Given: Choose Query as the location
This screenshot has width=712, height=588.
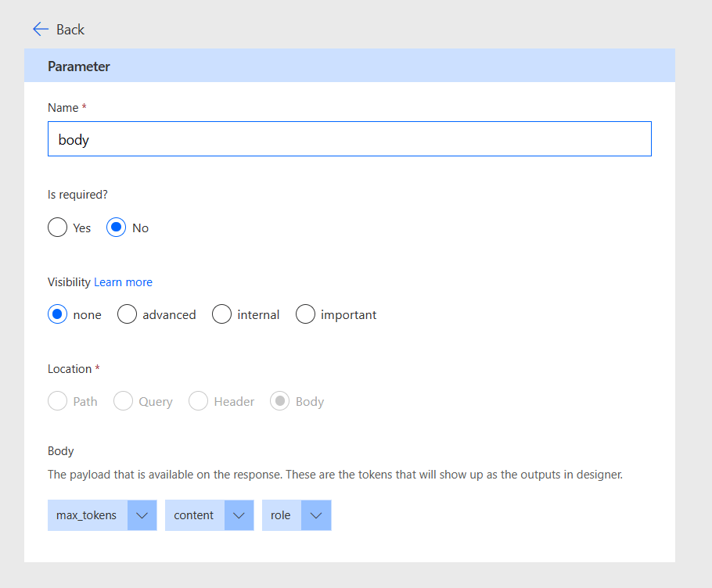Looking at the screenshot, I should tap(124, 401).
